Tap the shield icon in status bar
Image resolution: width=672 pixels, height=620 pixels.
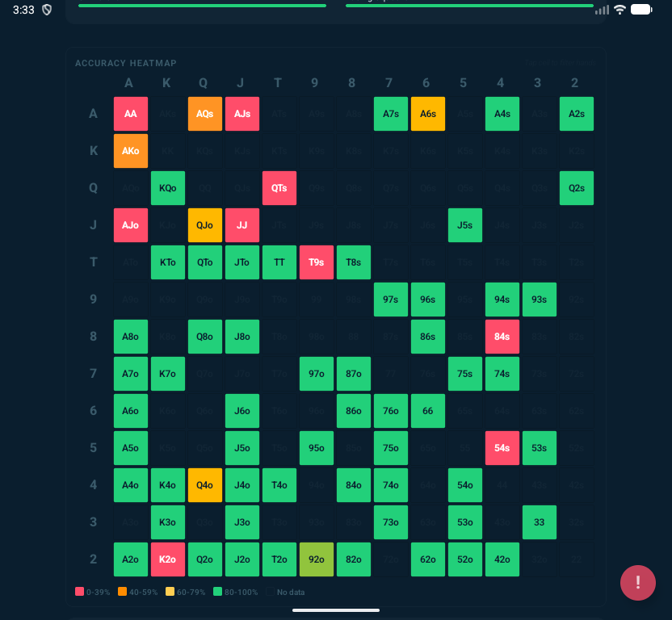pos(47,10)
